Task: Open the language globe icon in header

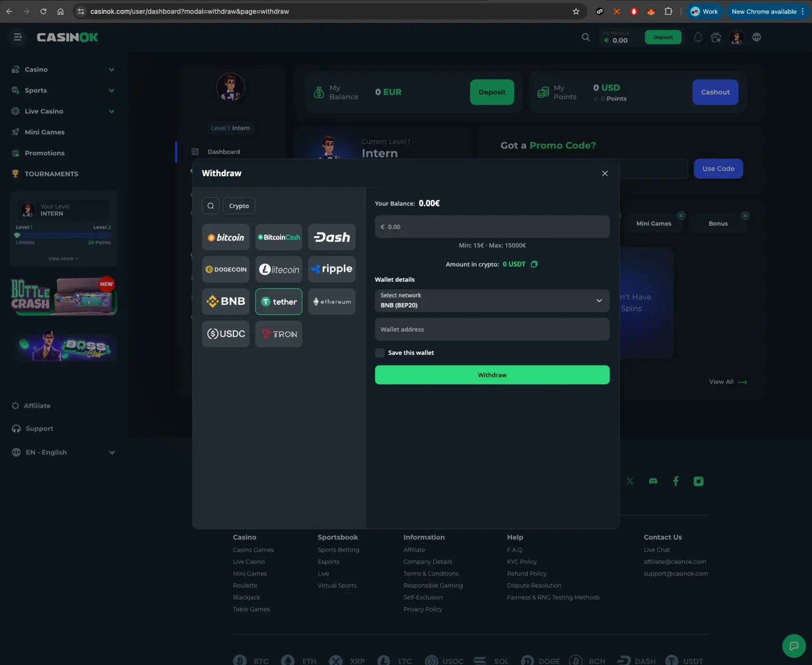Action: (757, 37)
